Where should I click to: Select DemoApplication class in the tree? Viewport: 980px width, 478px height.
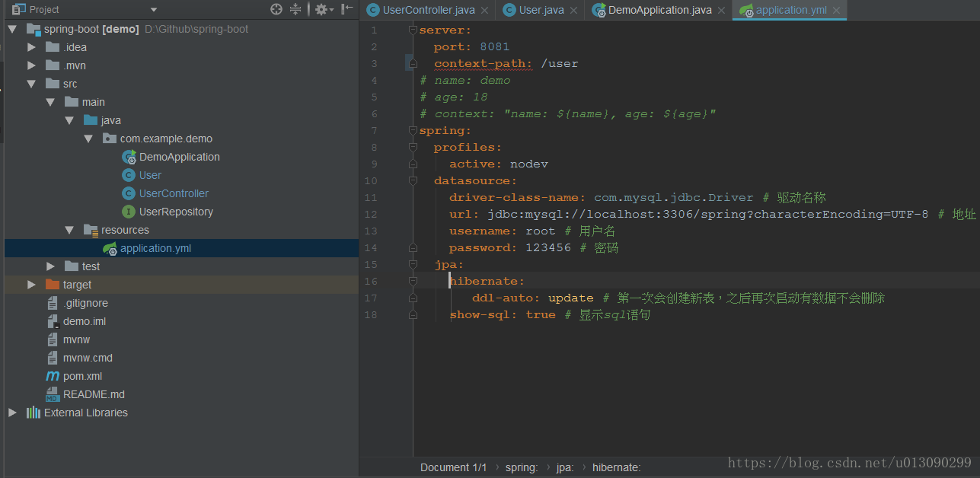[x=179, y=157]
